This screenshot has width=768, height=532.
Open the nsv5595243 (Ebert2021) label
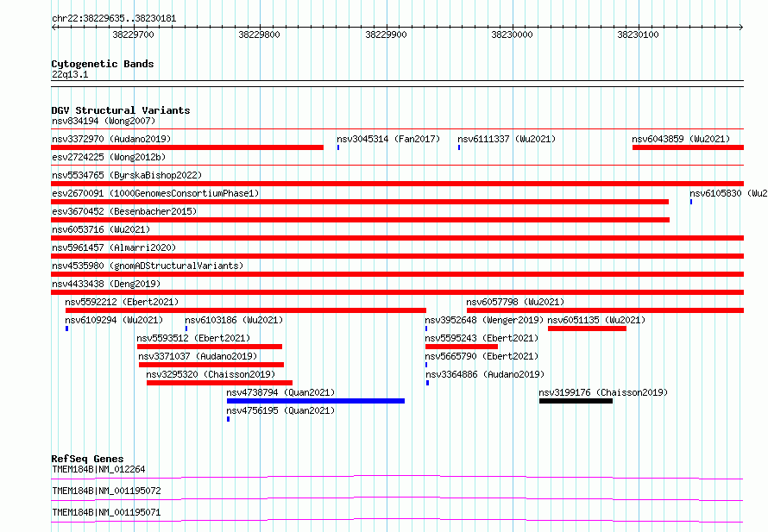[x=482, y=338]
